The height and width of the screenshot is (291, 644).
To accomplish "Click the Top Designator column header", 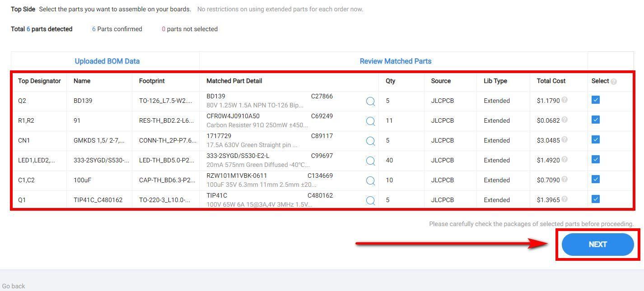I will [x=39, y=81].
